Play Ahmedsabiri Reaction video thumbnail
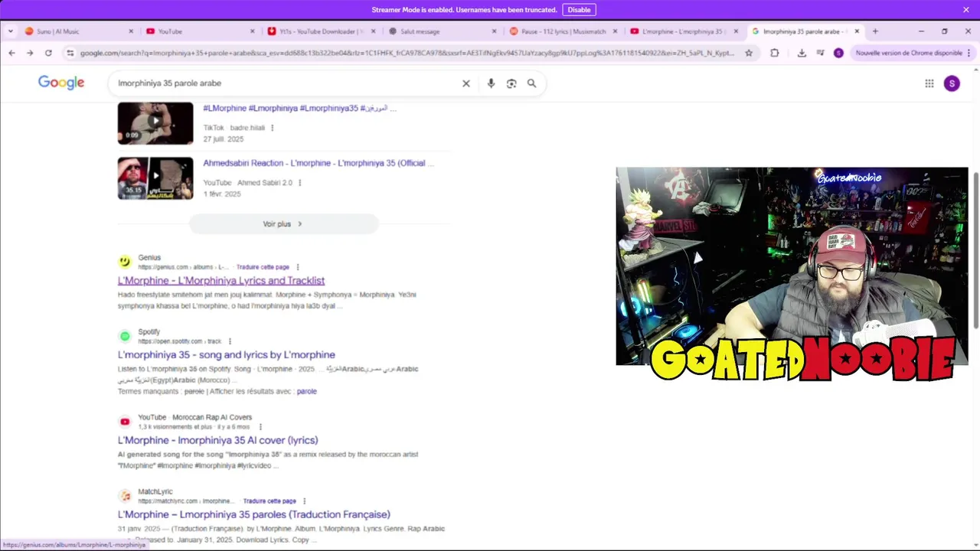The height and width of the screenshot is (551, 980). (x=155, y=178)
